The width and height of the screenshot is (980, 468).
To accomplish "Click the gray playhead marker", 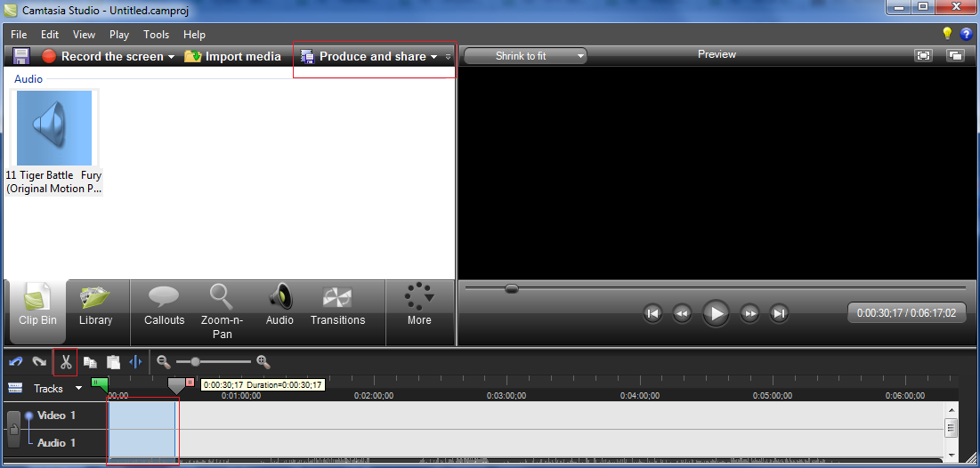I will coord(177,385).
